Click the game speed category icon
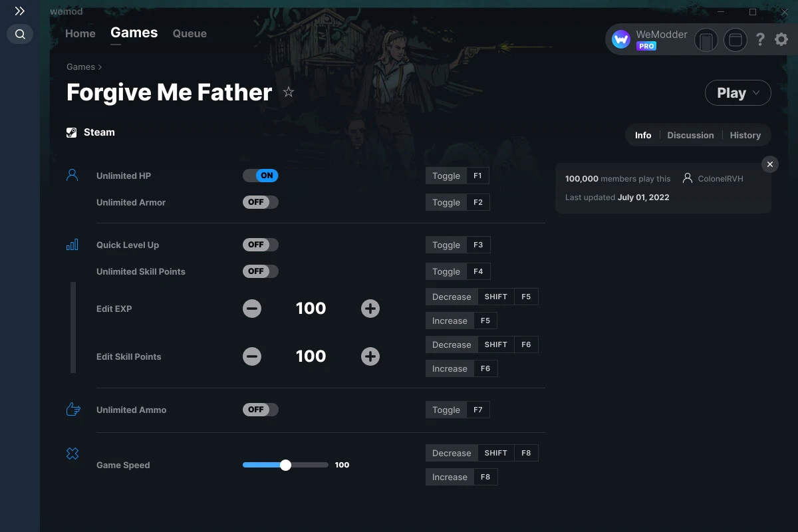 click(x=72, y=453)
